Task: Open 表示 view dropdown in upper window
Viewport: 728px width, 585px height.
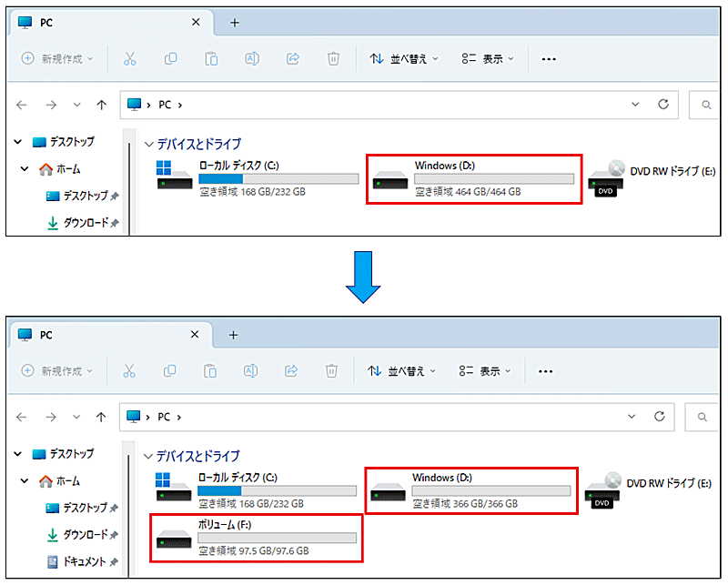Action: [x=488, y=59]
